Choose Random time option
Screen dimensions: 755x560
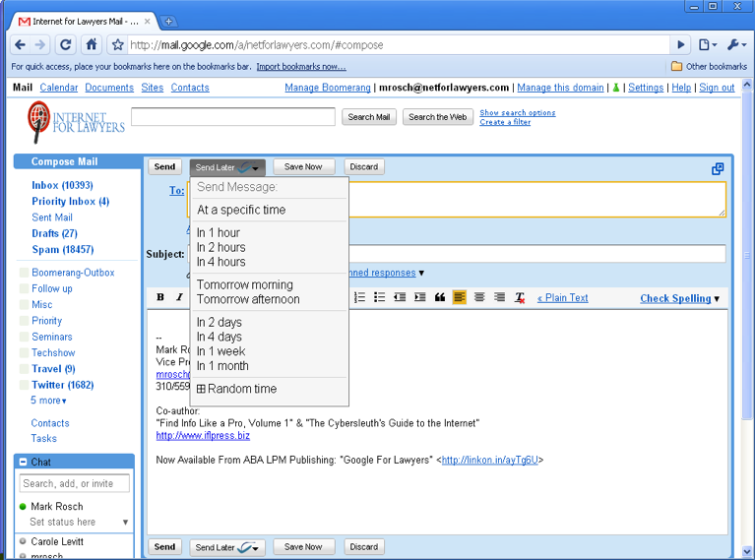pyautogui.click(x=236, y=389)
